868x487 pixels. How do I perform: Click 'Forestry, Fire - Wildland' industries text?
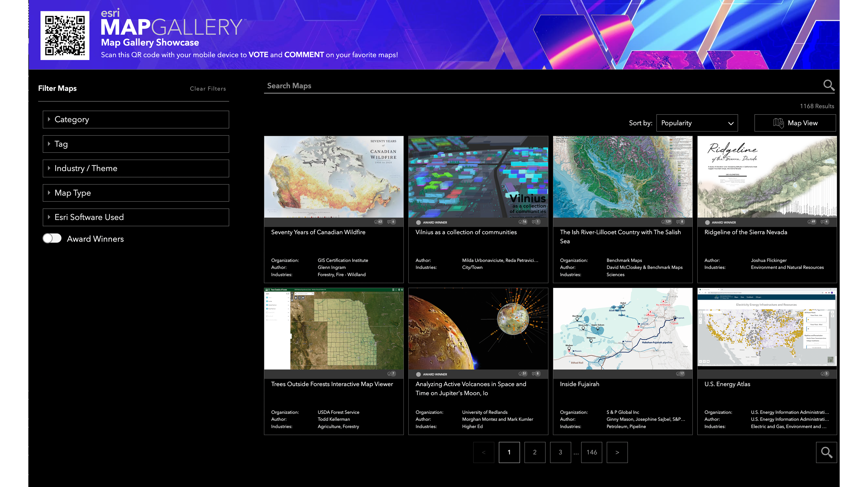coord(341,275)
